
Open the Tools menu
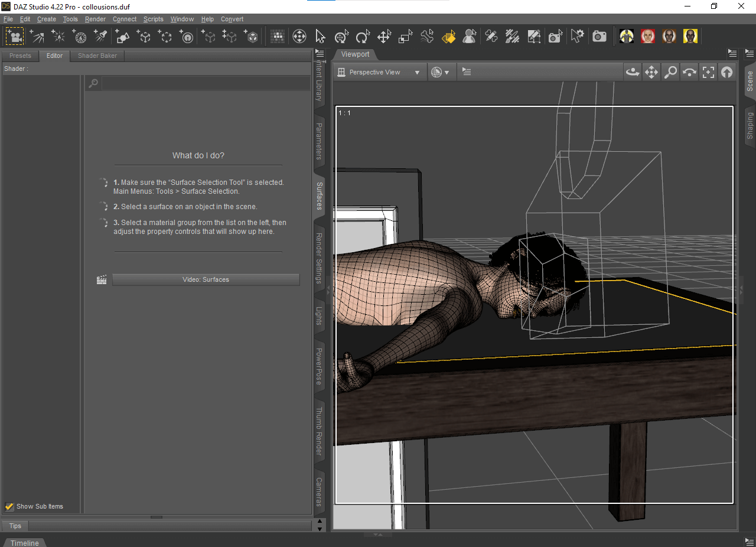pyautogui.click(x=70, y=19)
